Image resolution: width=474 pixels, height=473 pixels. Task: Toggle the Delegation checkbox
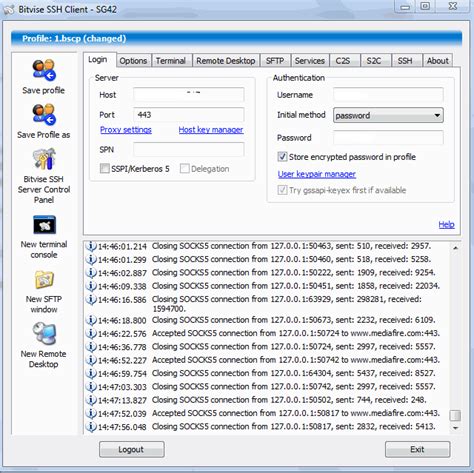click(x=184, y=168)
